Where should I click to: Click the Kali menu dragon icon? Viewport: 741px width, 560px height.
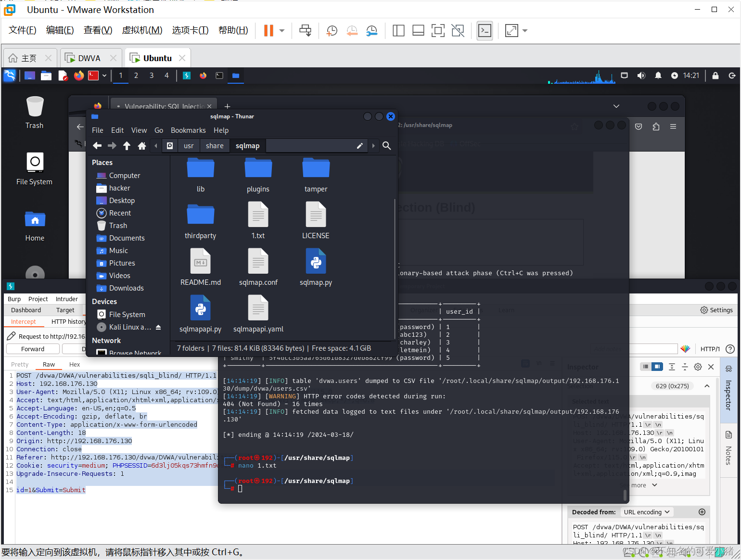(10, 76)
